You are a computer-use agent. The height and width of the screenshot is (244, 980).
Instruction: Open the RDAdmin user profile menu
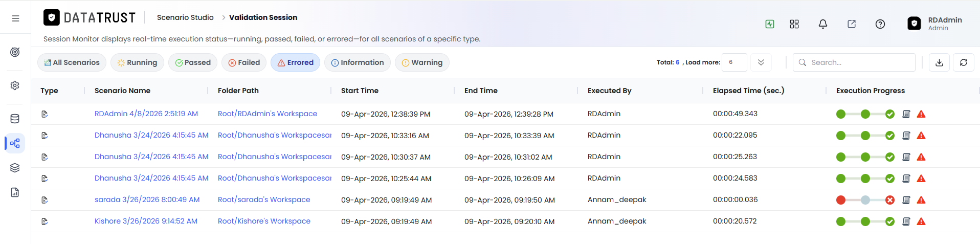pos(934,24)
